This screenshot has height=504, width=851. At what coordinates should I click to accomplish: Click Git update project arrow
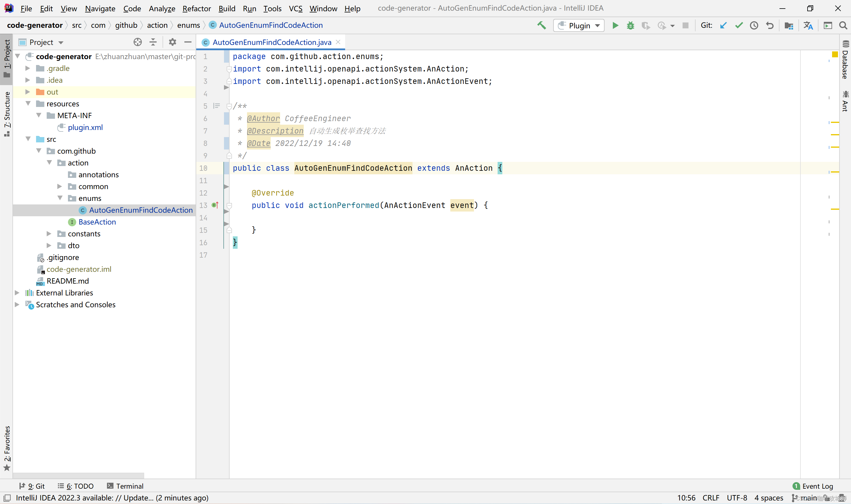723,25
